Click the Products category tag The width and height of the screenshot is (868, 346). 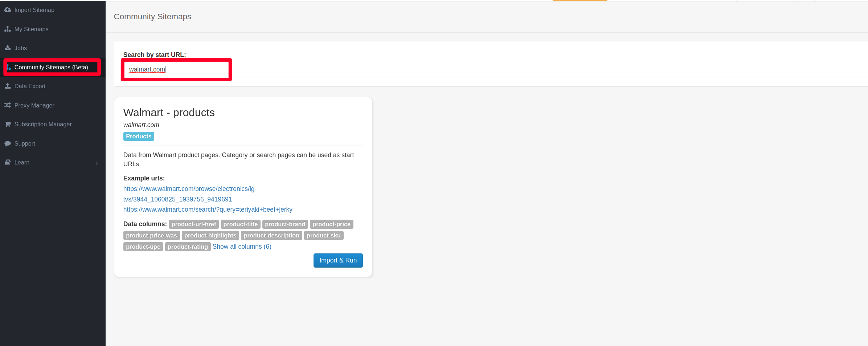139,136
